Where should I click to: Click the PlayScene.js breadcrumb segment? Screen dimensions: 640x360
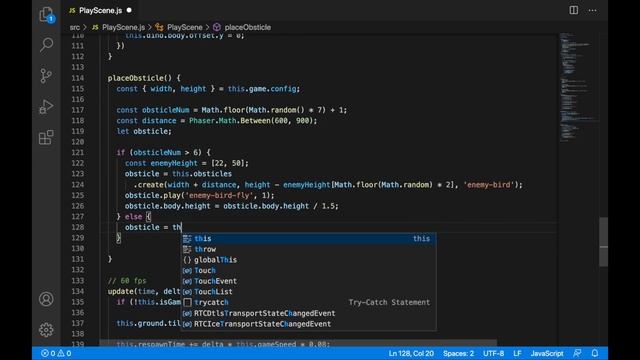(118, 27)
